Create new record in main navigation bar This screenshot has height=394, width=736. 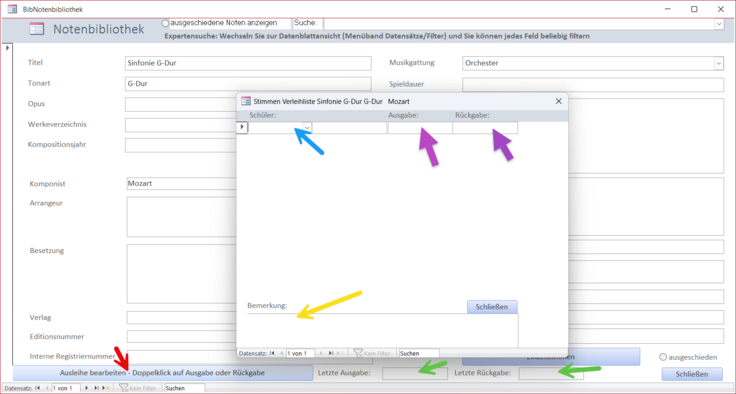point(107,388)
